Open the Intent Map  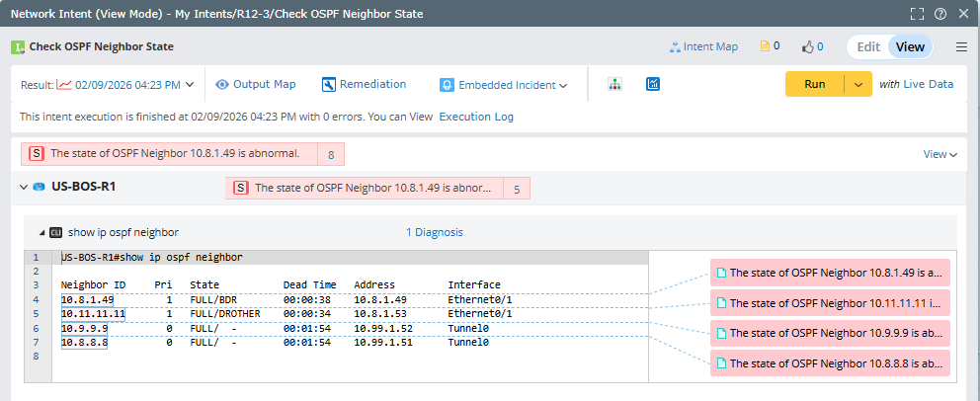pos(703,46)
